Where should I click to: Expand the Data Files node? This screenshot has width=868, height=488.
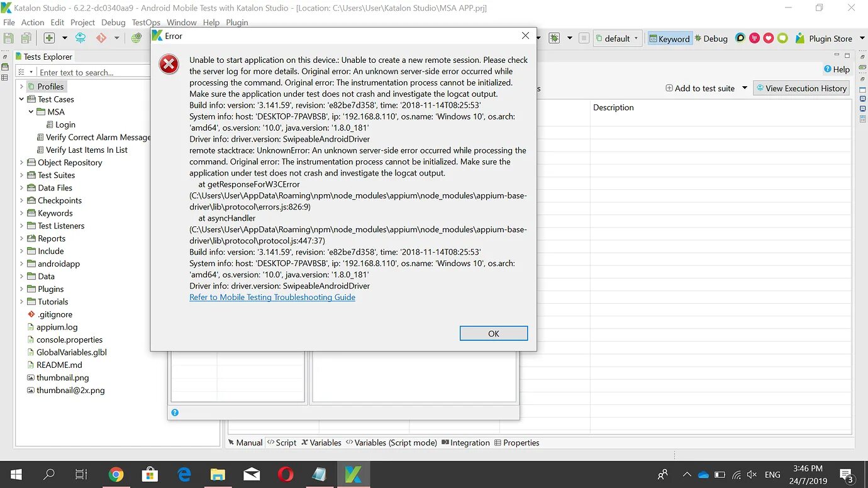click(x=21, y=187)
